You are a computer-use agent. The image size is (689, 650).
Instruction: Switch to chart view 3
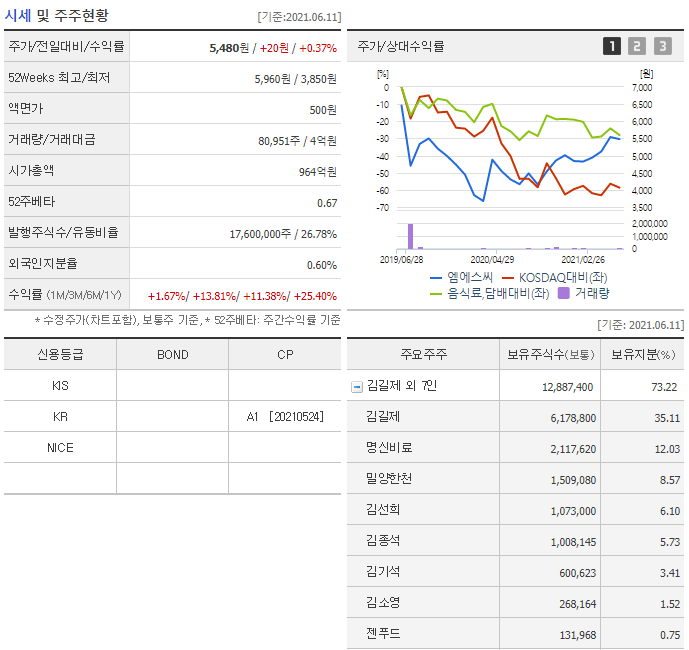point(663,46)
